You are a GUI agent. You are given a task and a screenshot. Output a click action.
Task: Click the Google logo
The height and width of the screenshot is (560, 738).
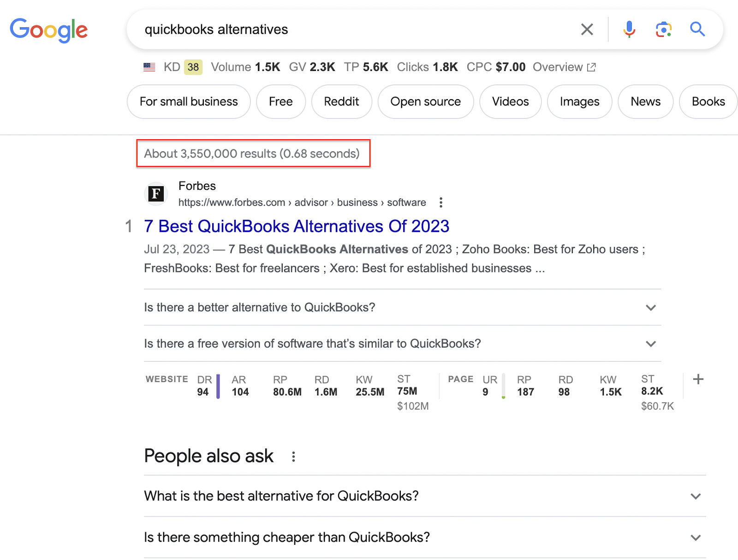coord(49,30)
